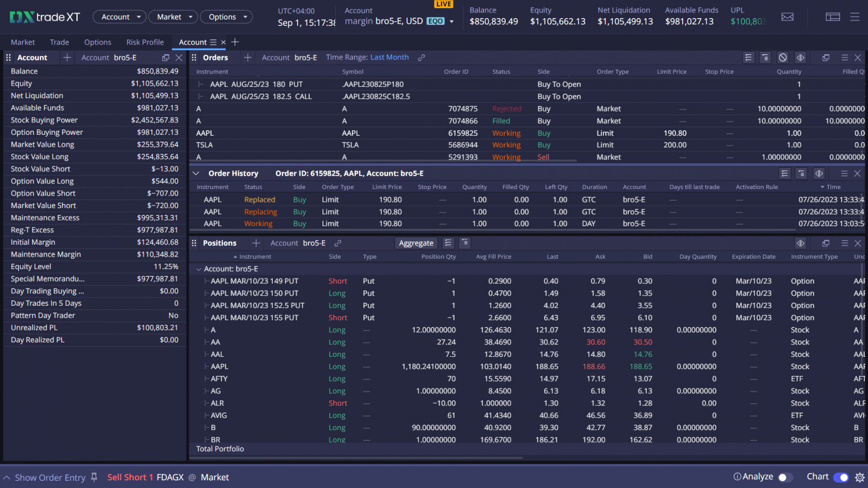Detach the Orders panel using duplicate icon
This screenshot has height=488, width=868.
[x=825, y=57]
